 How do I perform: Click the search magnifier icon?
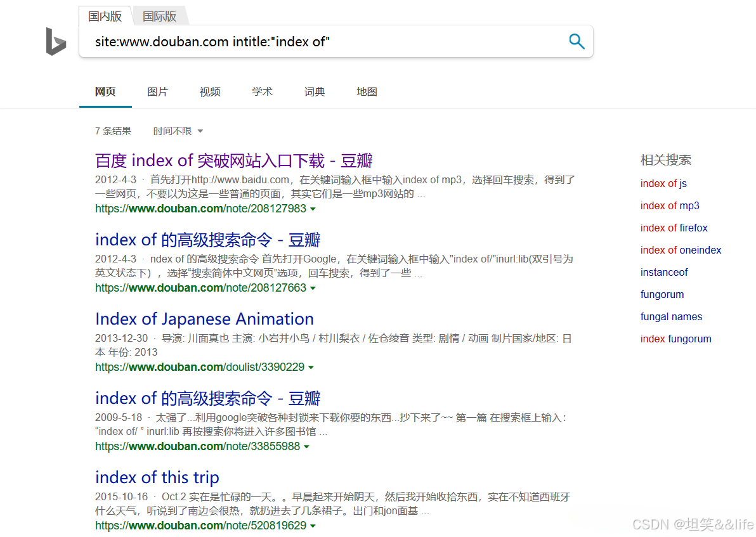[576, 41]
